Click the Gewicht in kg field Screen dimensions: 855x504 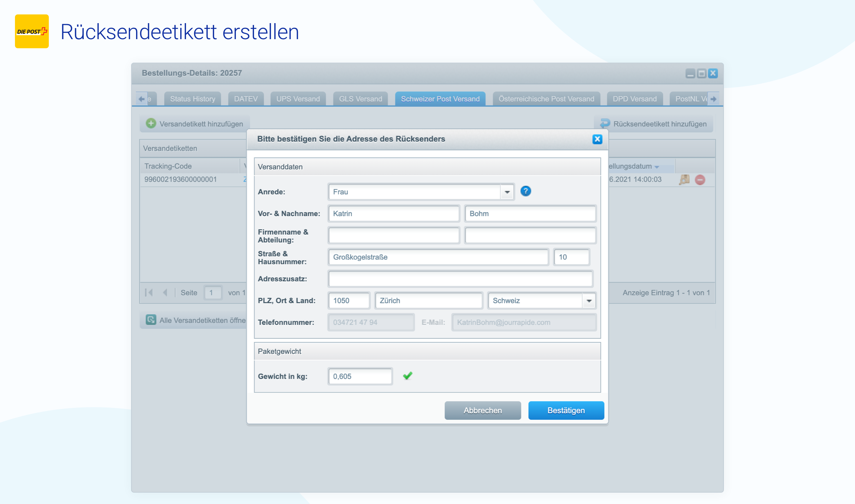360,376
